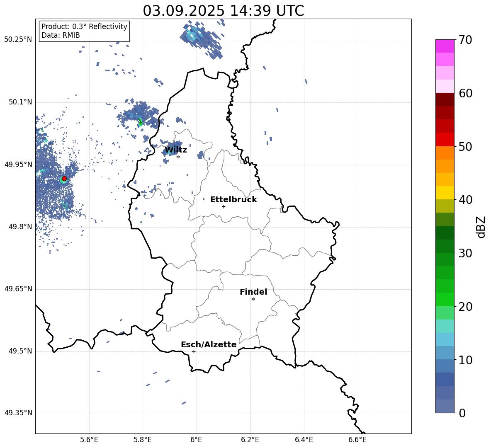Click the green echo core northwest of Wiltz
Viewport: 491px width, 448px height.
tap(140, 121)
